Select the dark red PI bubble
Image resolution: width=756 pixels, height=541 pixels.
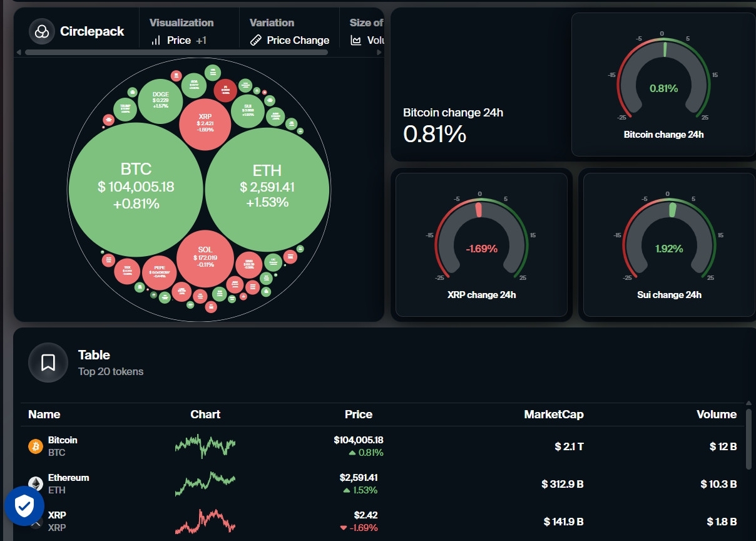225,90
